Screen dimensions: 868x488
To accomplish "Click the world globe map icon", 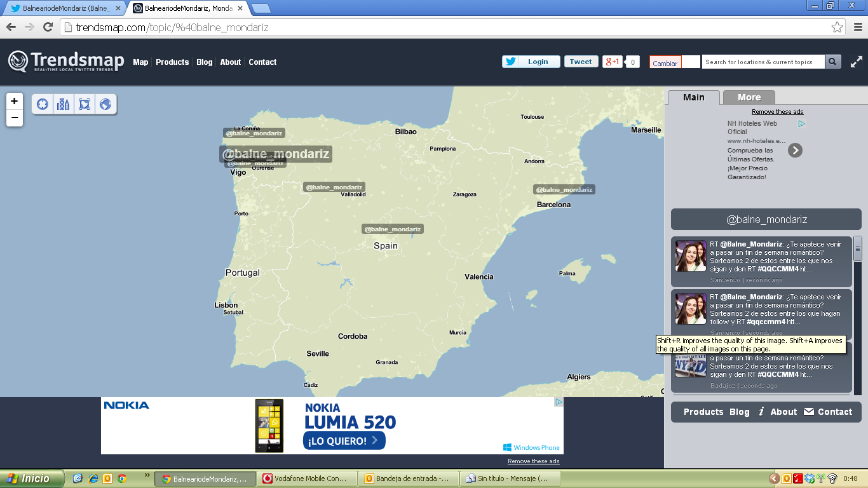I will pos(105,104).
